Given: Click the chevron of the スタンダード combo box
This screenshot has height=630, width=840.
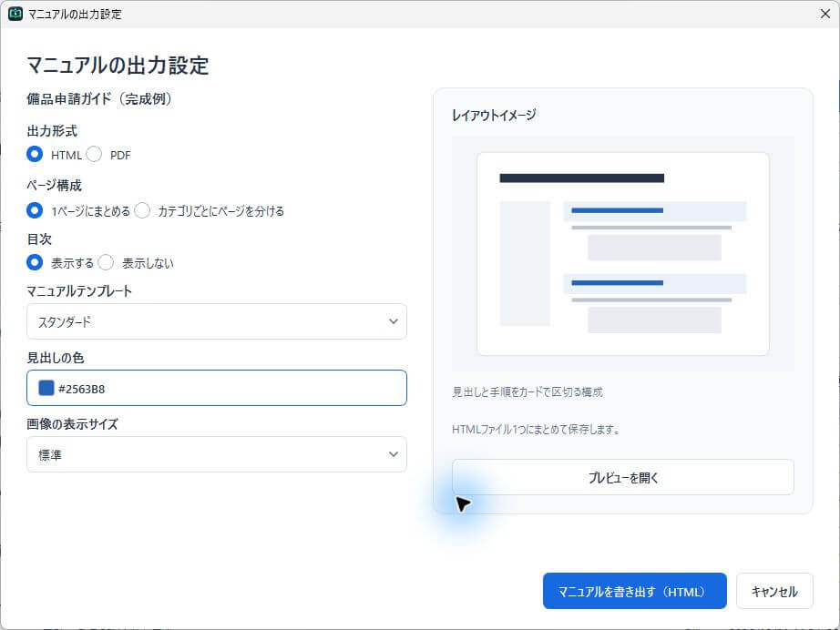Looking at the screenshot, I should point(394,321).
